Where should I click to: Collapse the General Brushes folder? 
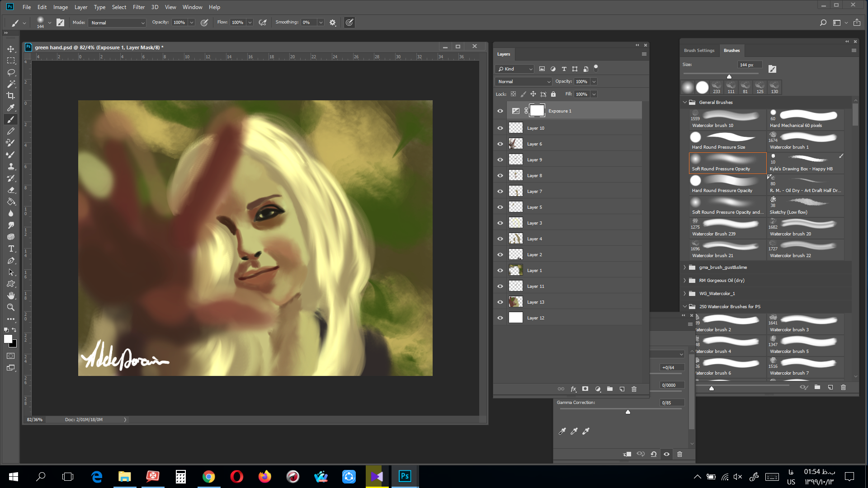[685, 103]
